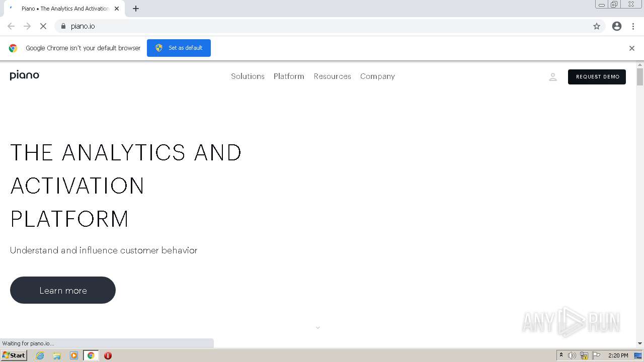
Task: Open the volume control in tray
Action: 572,355
